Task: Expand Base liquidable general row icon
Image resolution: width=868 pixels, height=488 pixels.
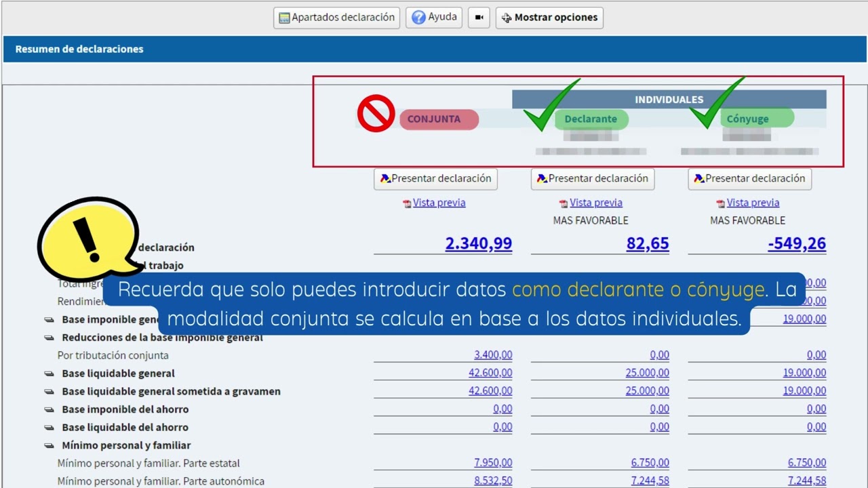Action: tap(50, 373)
